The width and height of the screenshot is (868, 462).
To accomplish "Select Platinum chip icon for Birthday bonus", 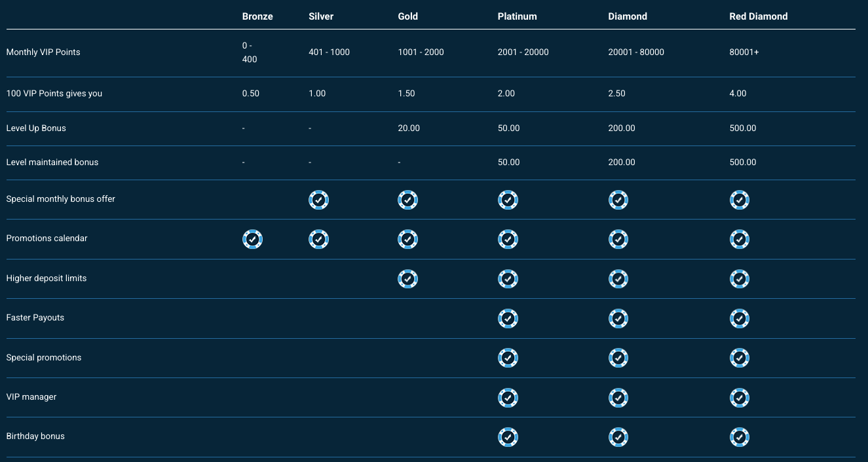I will coord(508,437).
